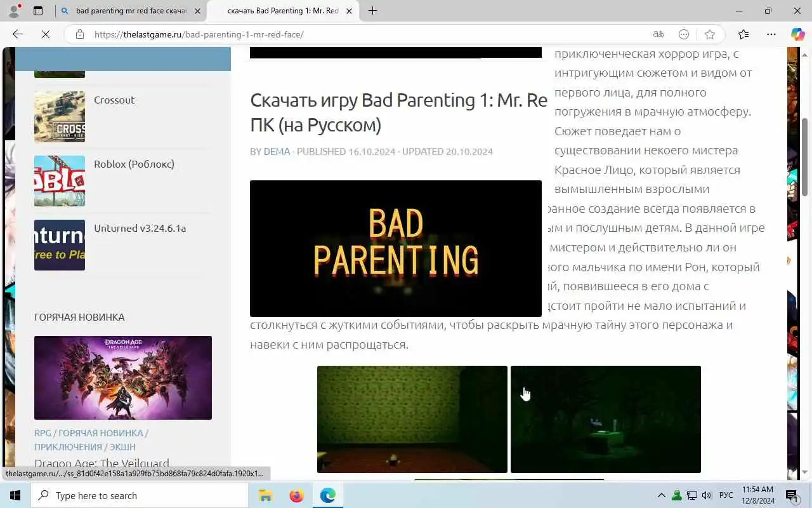Open the volume tray icon
The height and width of the screenshot is (508, 812).
click(x=707, y=495)
